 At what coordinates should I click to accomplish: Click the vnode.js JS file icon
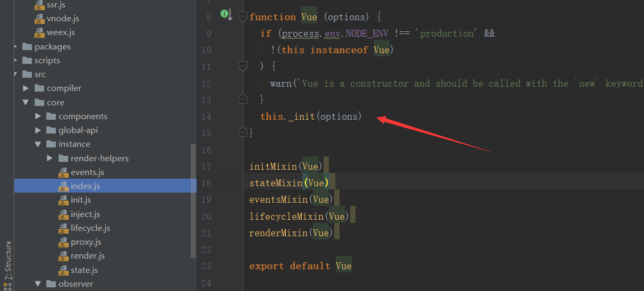point(39,19)
